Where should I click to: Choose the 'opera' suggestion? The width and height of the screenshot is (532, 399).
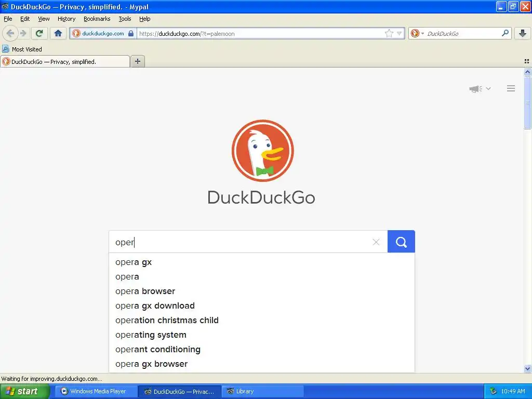pyautogui.click(x=262, y=277)
